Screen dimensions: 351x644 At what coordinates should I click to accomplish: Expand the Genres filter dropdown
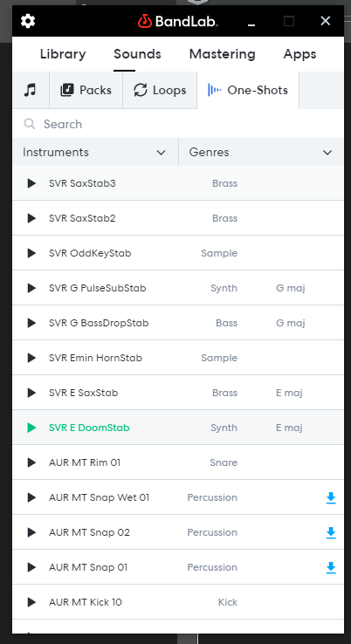tap(261, 152)
